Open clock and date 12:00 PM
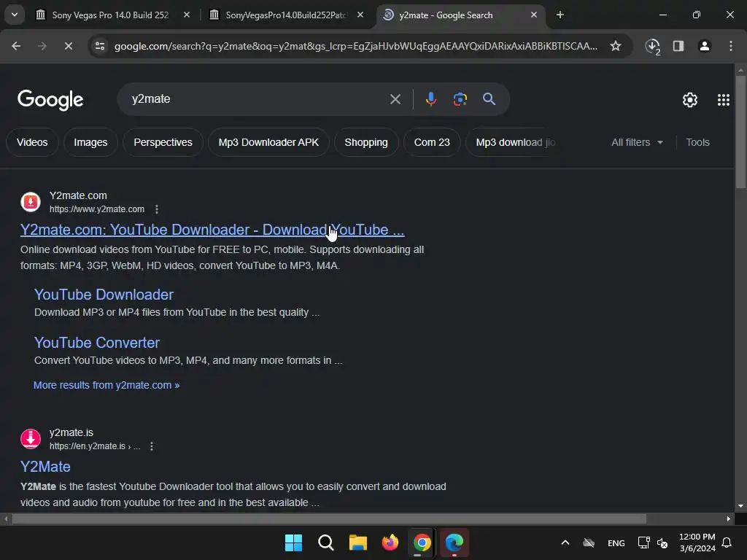 click(697, 542)
